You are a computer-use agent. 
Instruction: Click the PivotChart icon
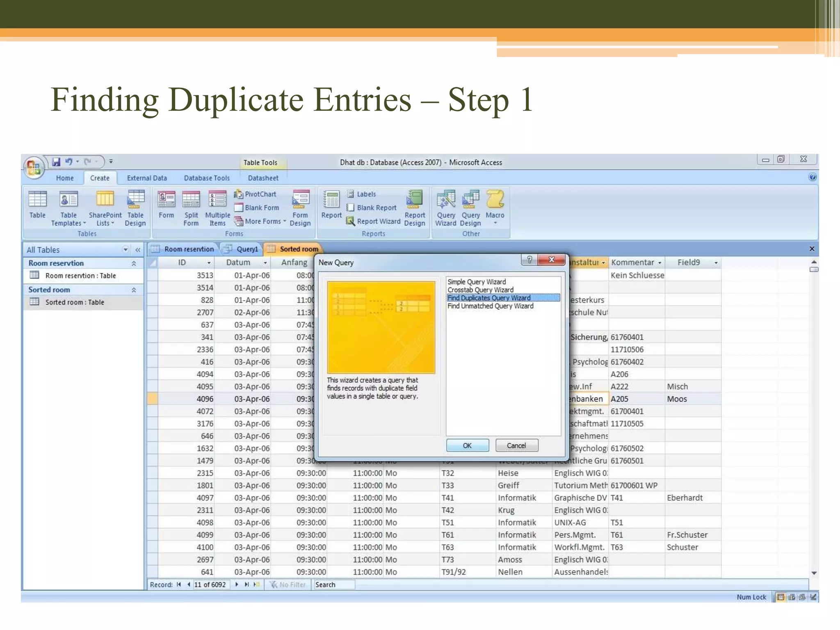239,194
